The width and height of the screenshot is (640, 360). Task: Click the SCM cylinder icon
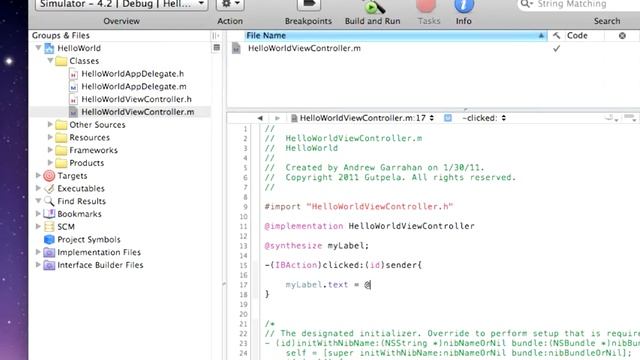(x=49, y=226)
